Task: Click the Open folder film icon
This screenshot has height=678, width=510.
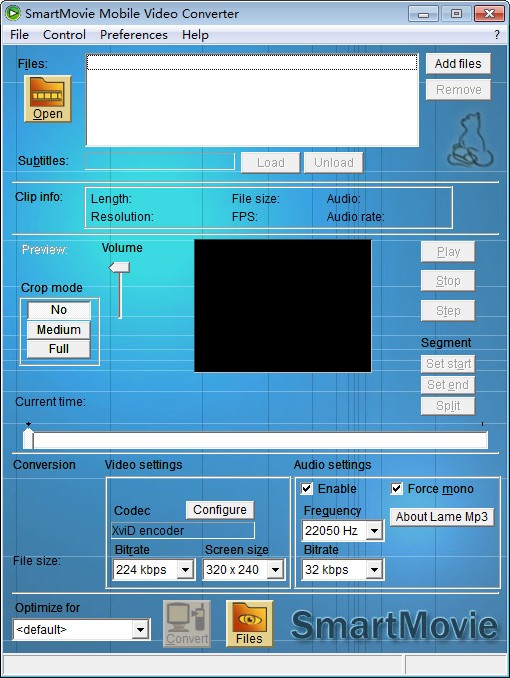Action: [47, 99]
